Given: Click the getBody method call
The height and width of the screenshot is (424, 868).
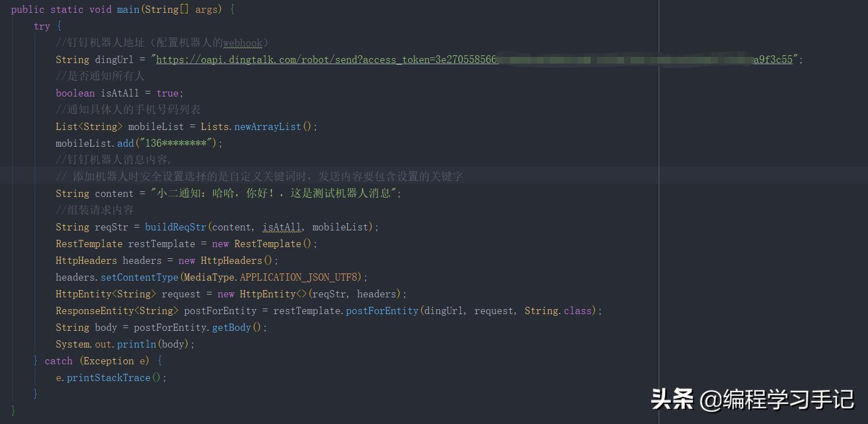Looking at the screenshot, I should (231, 327).
